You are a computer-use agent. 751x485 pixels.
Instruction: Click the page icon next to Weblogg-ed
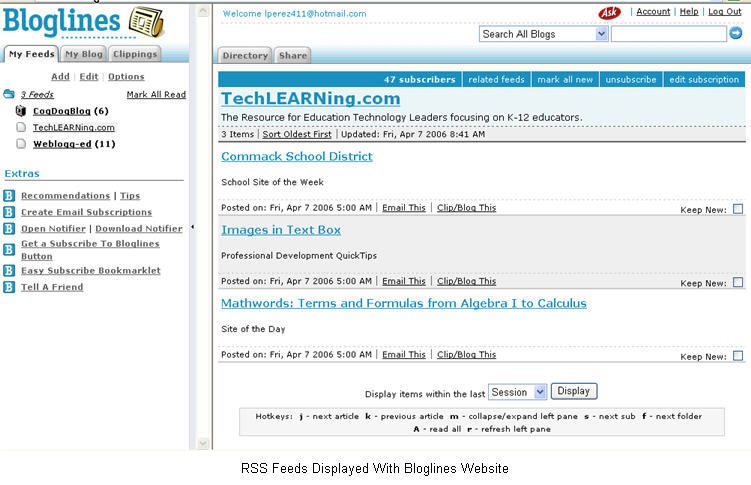21,144
